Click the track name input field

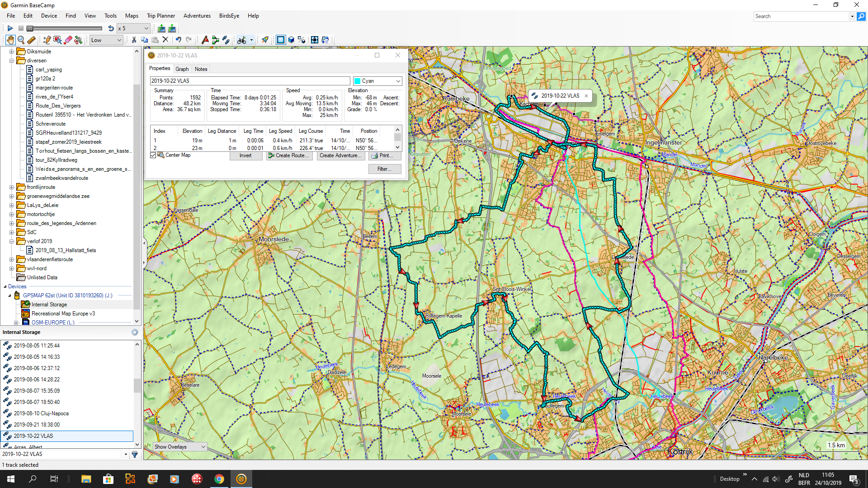point(250,81)
